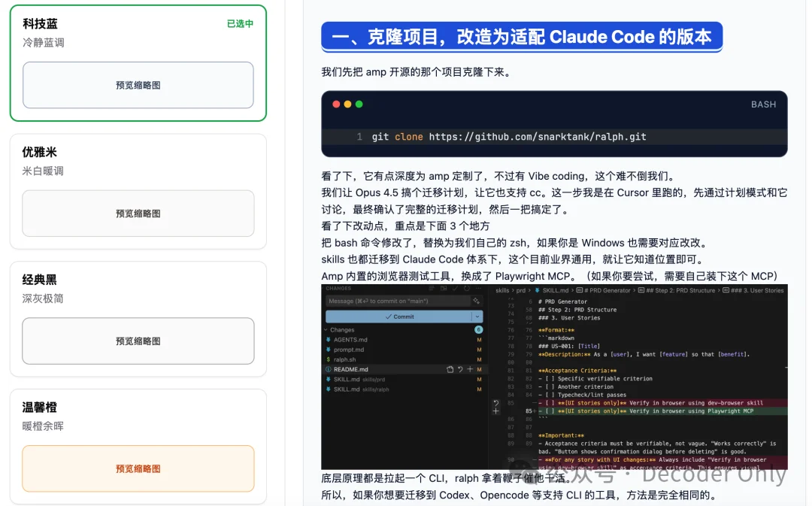Click the open file icon beside README.md
The height and width of the screenshot is (506, 812).
(x=450, y=369)
